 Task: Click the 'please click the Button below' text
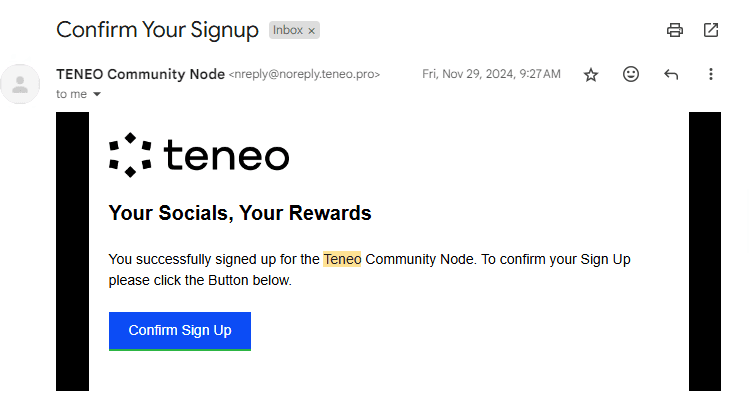200,280
